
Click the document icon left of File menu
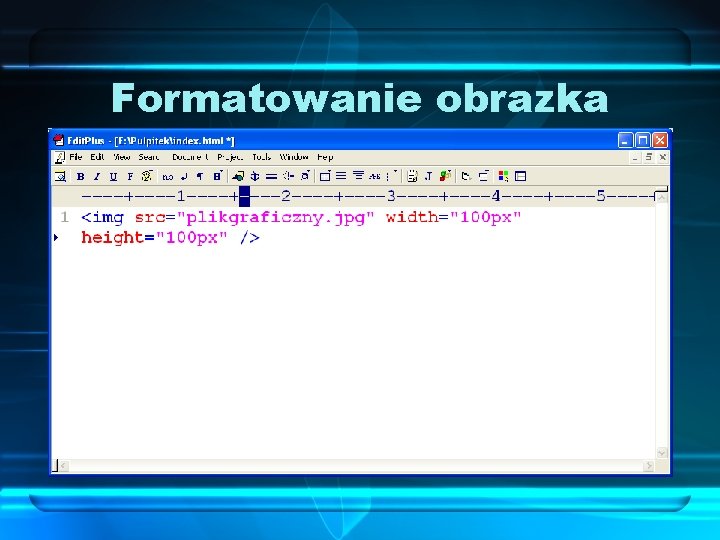(60, 158)
